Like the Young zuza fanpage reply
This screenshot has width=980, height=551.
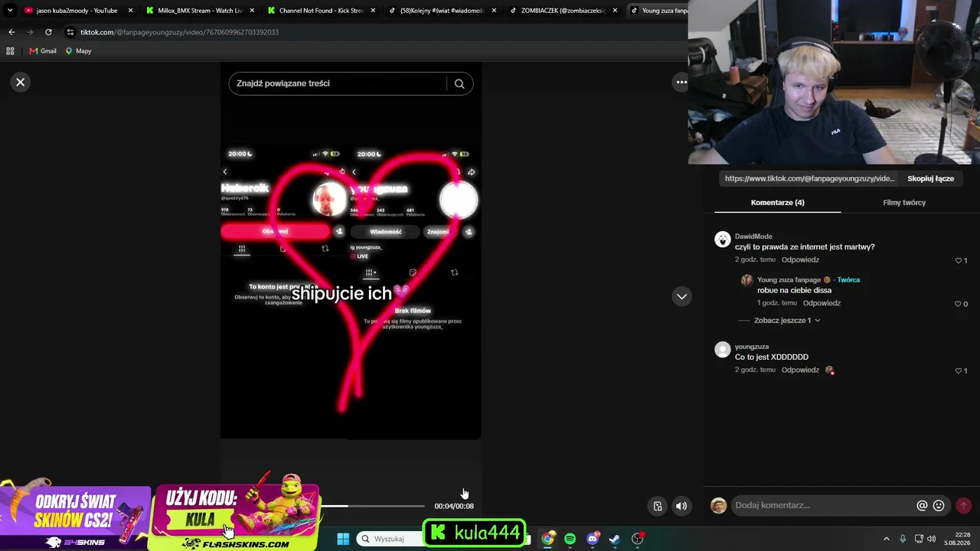click(x=959, y=304)
